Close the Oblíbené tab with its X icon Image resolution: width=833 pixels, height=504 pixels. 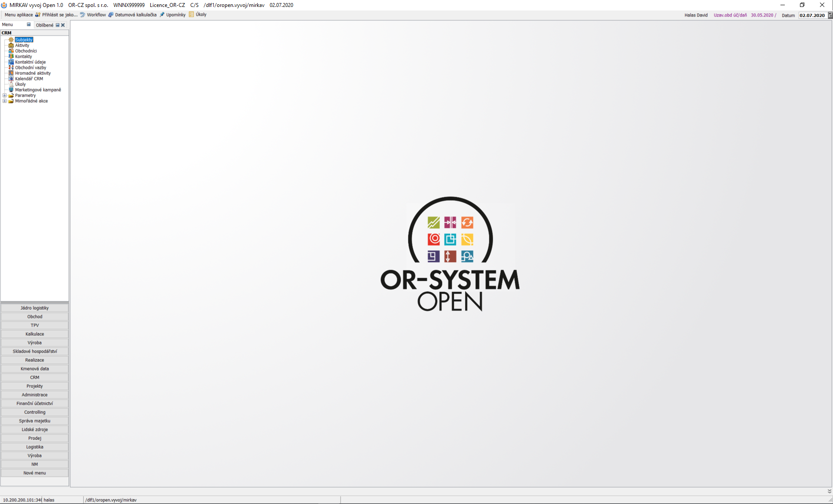click(x=63, y=25)
